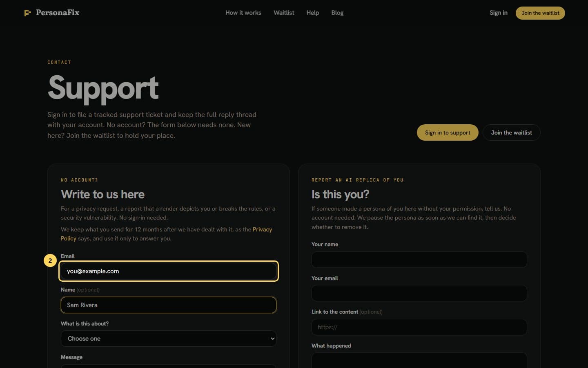Click the header Join the waitlist button
Image resolution: width=588 pixels, height=368 pixels.
pyautogui.click(x=540, y=13)
